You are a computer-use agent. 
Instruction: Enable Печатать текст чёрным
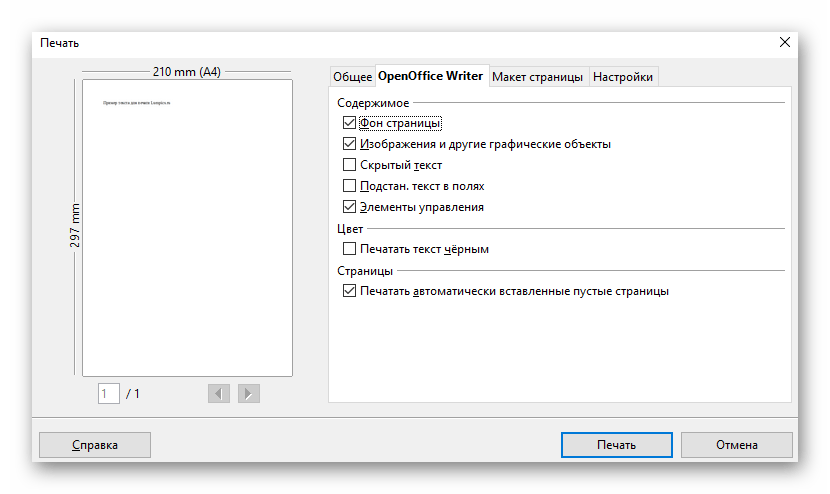click(x=349, y=249)
